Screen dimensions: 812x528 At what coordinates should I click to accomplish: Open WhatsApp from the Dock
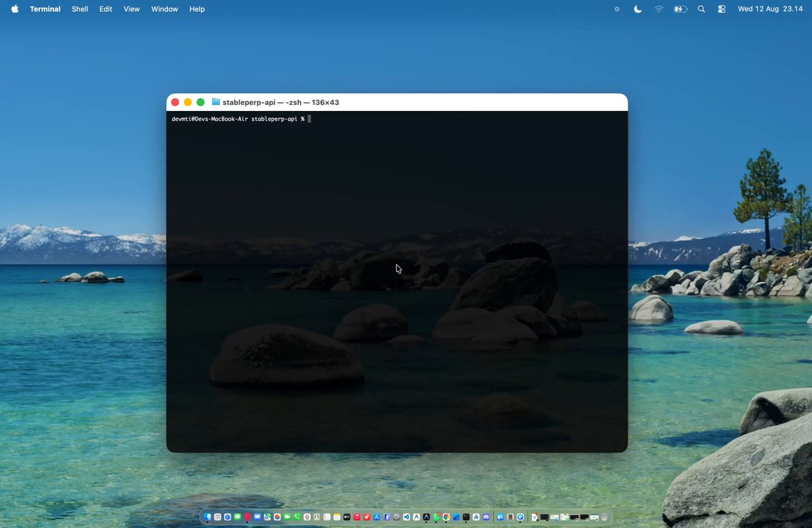tap(436, 516)
